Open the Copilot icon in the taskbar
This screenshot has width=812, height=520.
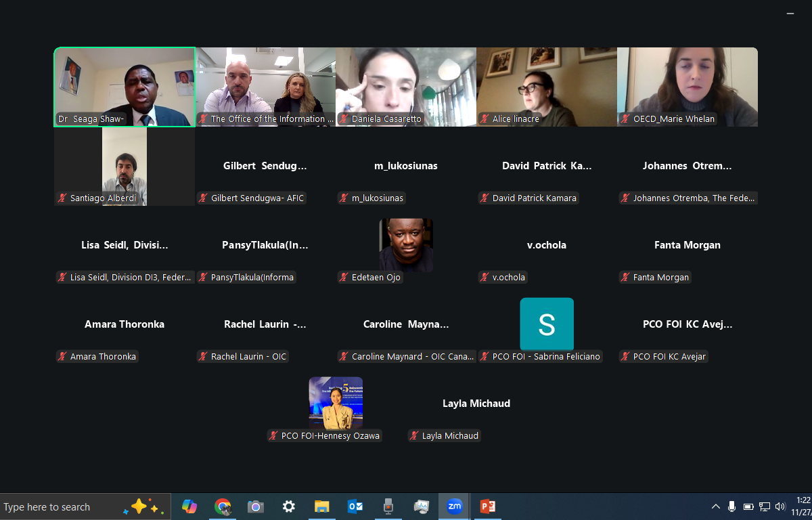(189, 506)
